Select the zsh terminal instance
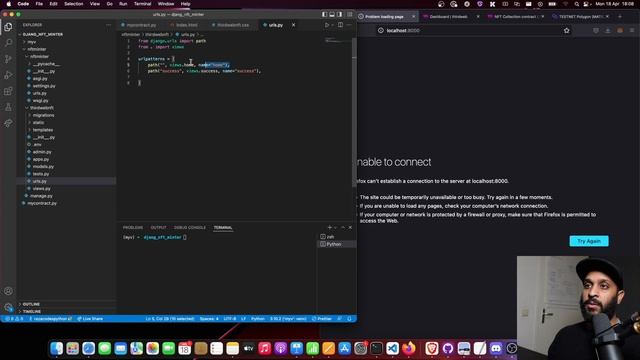Image resolution: width=640 pixels, height=360 pixels. click(x=337, y=237)
